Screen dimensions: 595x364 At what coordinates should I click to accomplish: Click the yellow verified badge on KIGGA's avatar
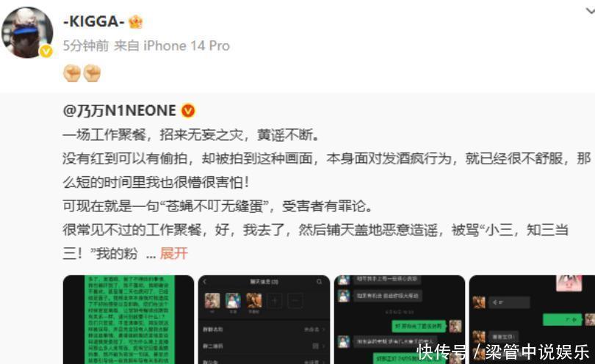click(47, 51)
